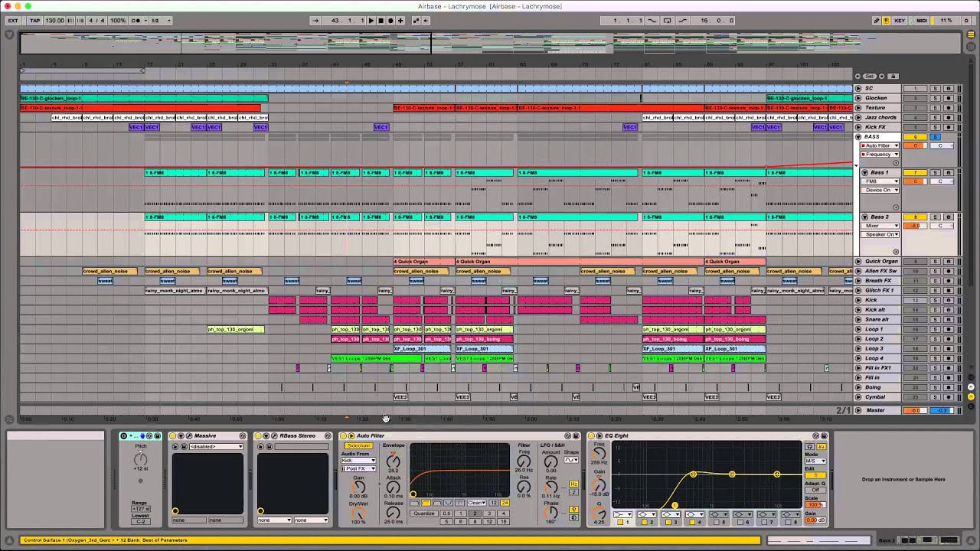Click the Play button in the transport
The width and height of the screenshot is (980, 551).
coord(371,21)
